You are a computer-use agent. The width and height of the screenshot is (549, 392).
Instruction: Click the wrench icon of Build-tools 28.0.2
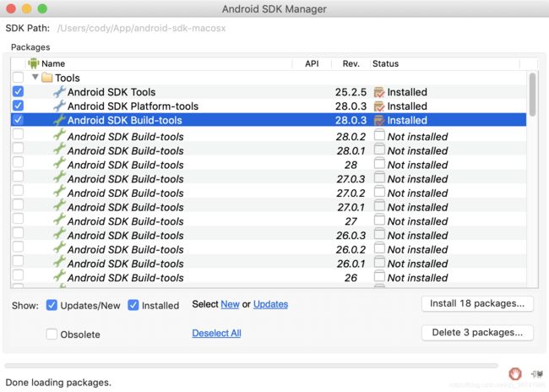tap(59, 134)
